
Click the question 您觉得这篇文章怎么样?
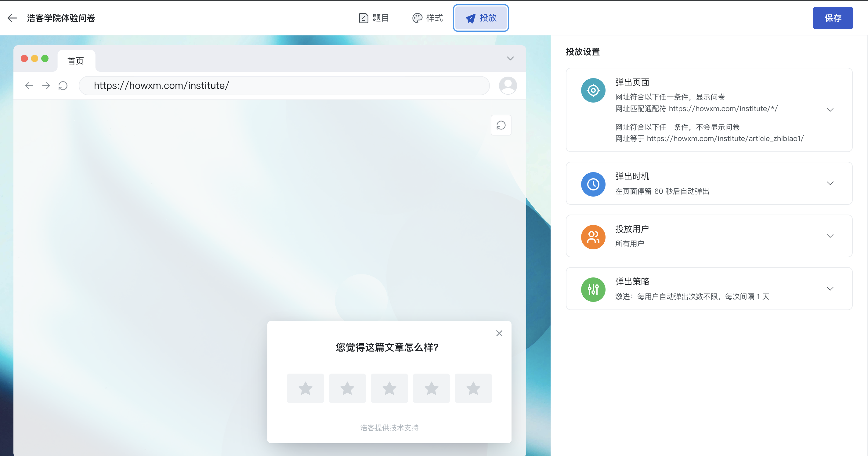point(387,347)
